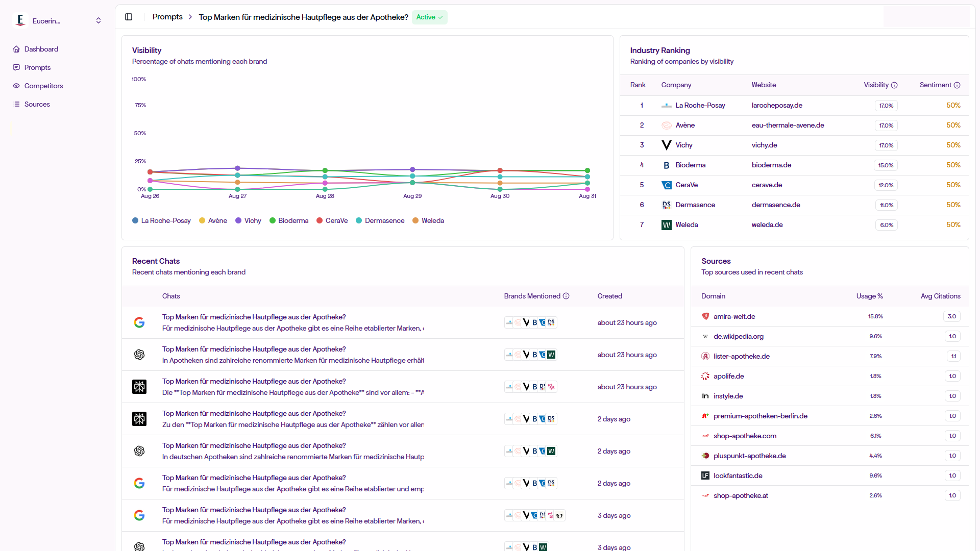Toggle Vichy legend series
This screenshot has width=980, height=551.
point(248,220)
